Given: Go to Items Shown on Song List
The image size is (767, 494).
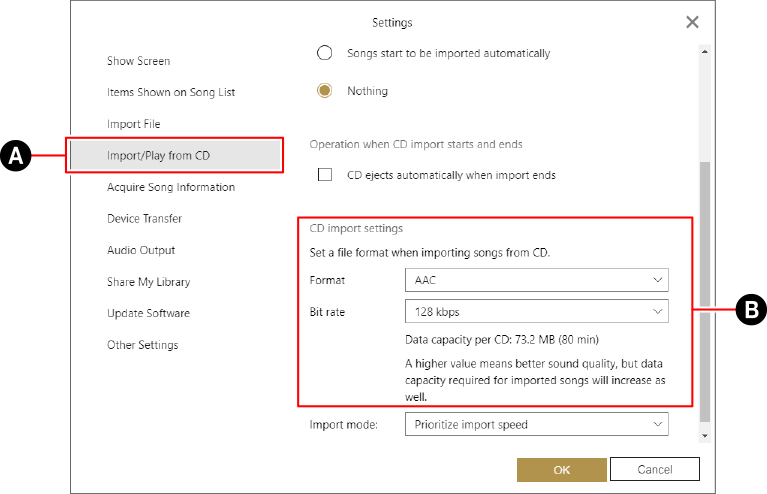Looking at the screenshot, I should tap(171, 93).
